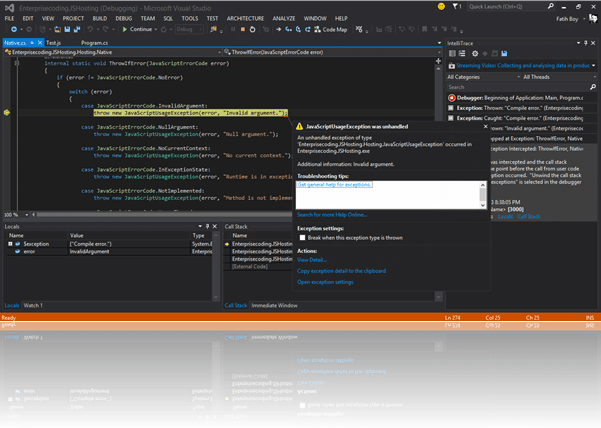
Task: Switch to the Immediate Window tab
Action: [x=274, y=305]
